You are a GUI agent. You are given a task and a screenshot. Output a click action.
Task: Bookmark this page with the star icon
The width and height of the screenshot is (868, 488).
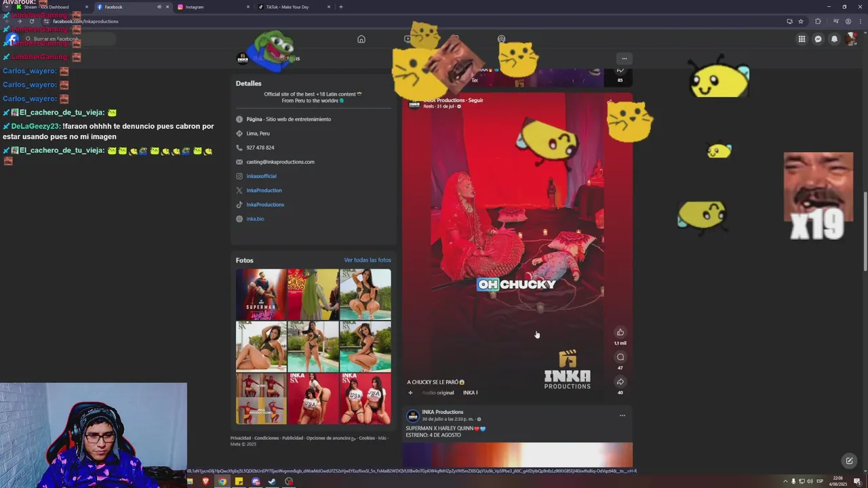[x=801, y=21]
